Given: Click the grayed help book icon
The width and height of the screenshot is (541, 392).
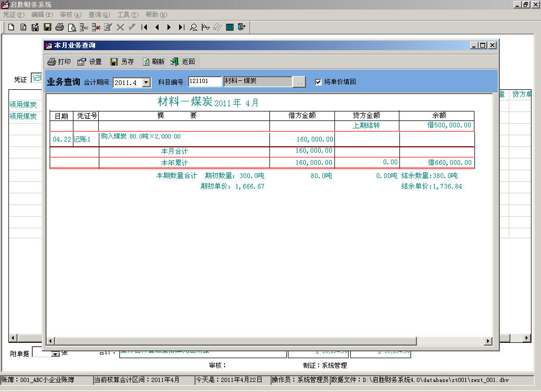Looking at the screenshot, I should [x=217, y=27].
